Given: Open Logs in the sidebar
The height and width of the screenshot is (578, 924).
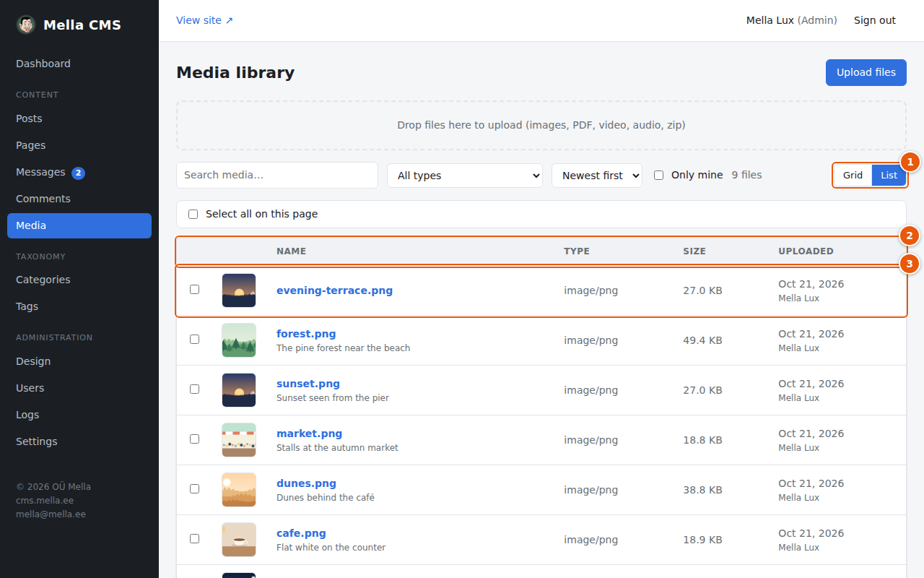Looking at the screenshot, I should (x=79, y=415).
